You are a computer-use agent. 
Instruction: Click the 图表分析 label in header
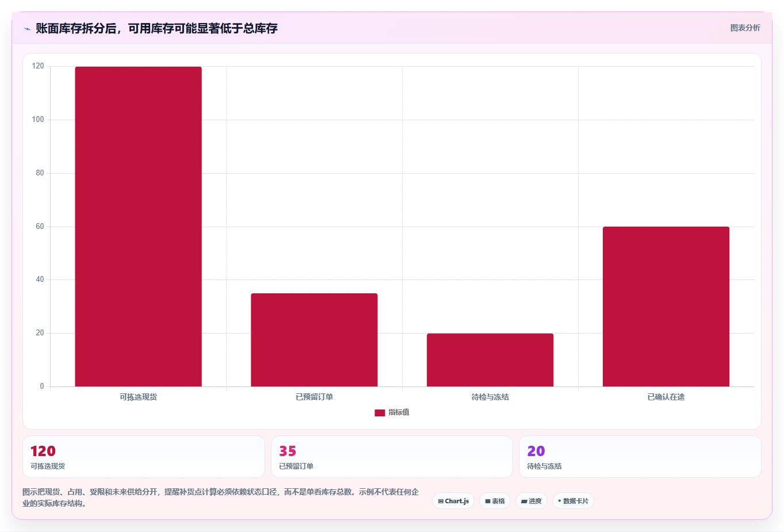pos(745,28)
